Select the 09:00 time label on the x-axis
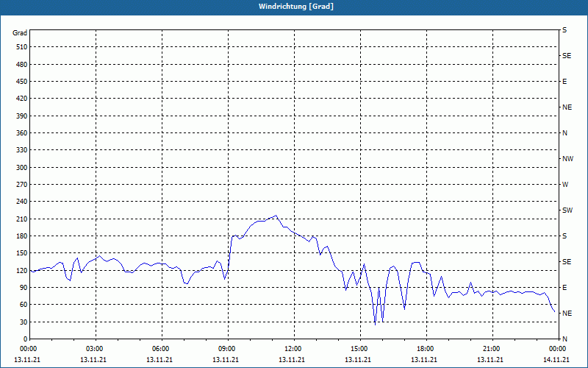This screenshot has width=588, height=368. pyautogui.click(x=228, y=349)
